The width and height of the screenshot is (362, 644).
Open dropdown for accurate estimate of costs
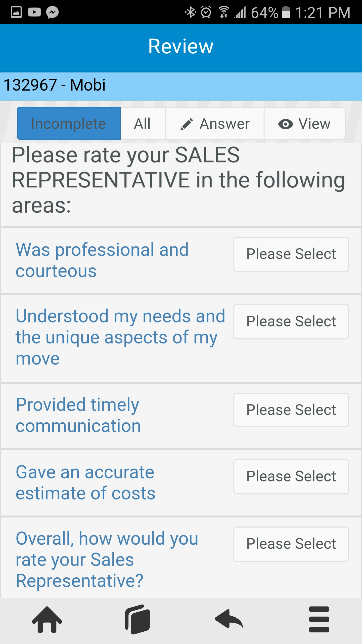point(291,476)
